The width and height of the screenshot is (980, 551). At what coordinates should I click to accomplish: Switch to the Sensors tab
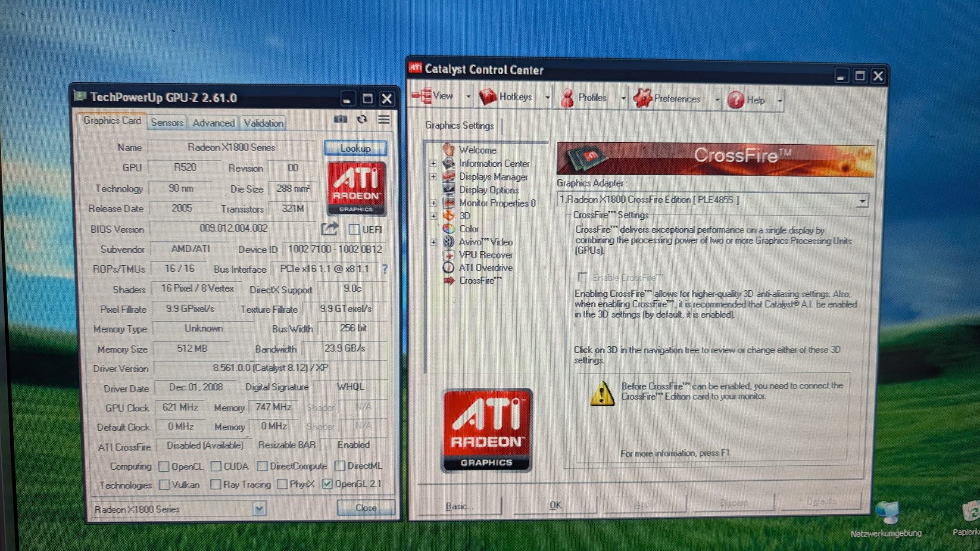pos(167,123)
